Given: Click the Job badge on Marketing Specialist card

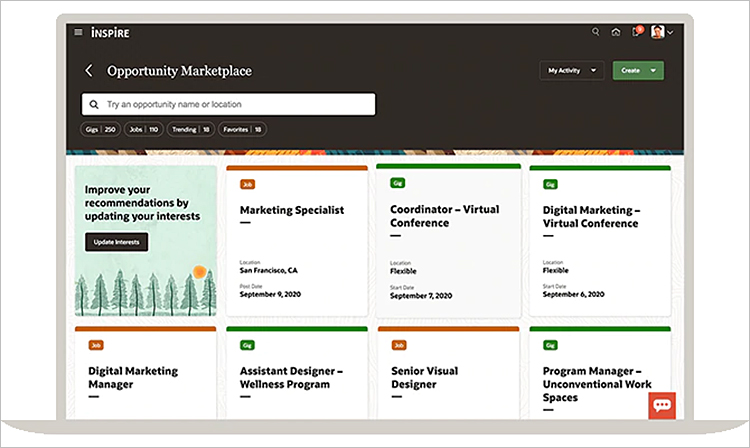Looking at the screenshot, I should point(247,184).
